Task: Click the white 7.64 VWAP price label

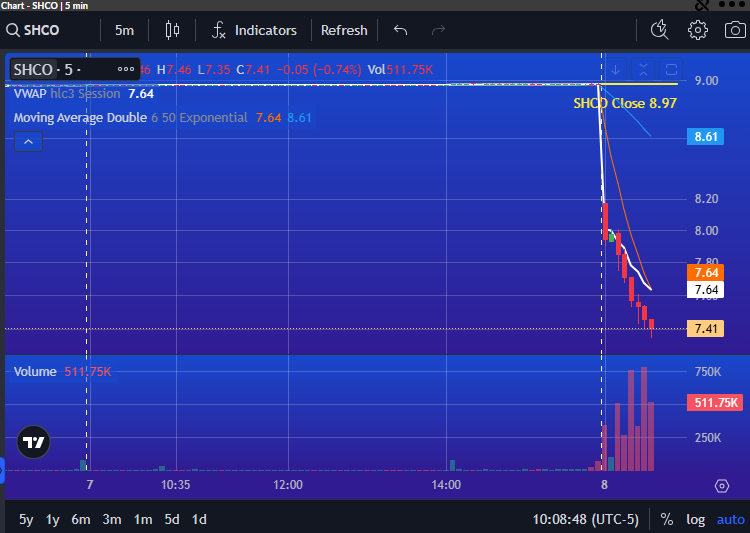Action: [x=706, y=290]
